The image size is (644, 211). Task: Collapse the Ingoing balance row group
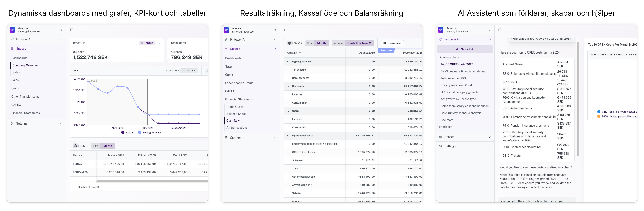(288, 62)
